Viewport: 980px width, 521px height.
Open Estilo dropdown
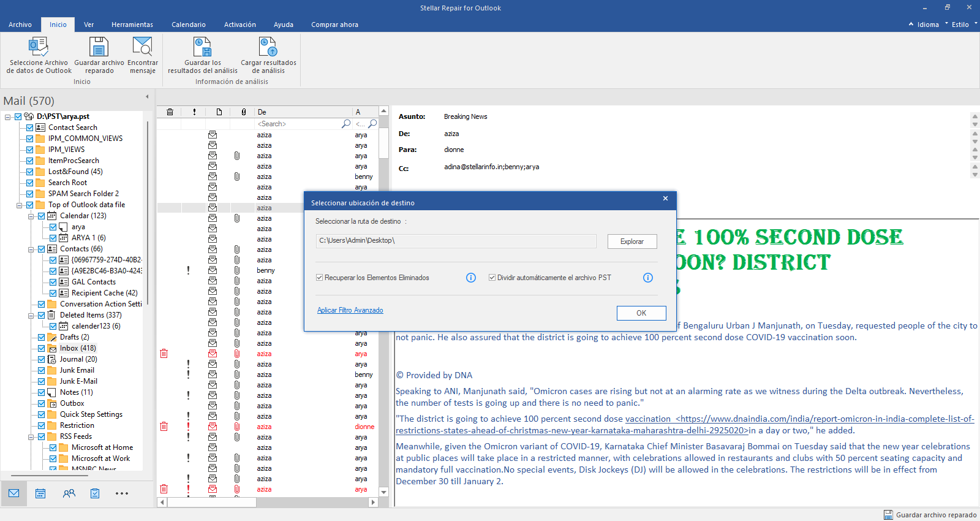tap(961, 25)
